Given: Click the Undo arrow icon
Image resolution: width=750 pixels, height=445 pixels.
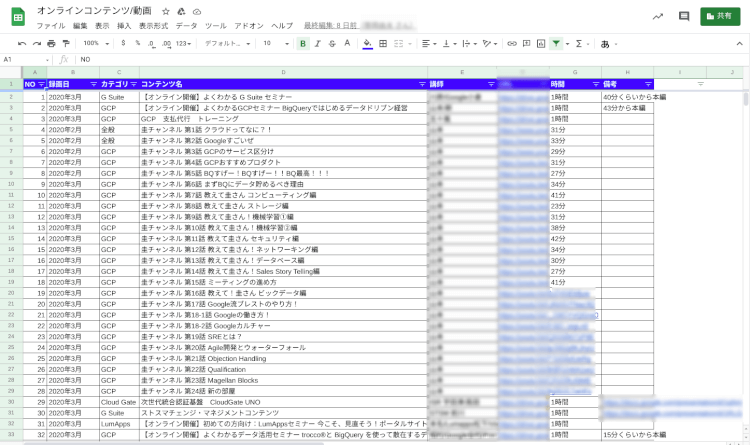Looking at the screenshot, I should 22,44.
